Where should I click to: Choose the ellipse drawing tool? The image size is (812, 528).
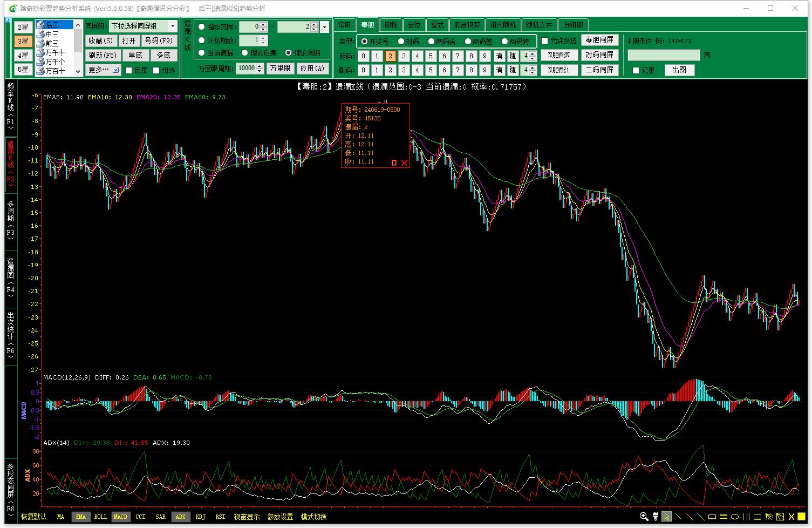pos(735,517)
